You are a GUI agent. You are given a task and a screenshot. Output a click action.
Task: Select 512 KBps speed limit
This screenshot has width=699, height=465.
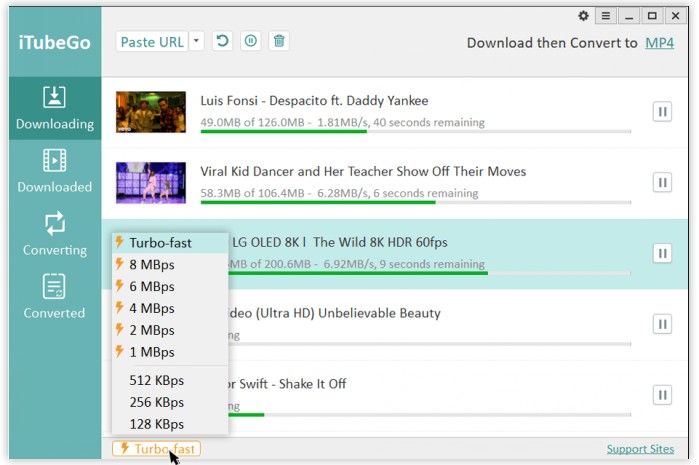[x=170, y=380]
